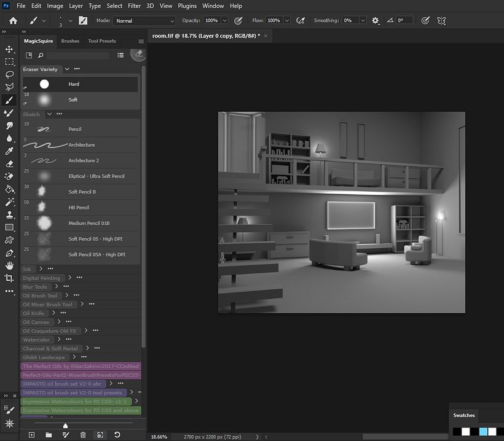The width and height of the screenshot is (504, 441).
Task: Click the reset arrow icon in MagicSquire footer
Action: [x=117, y=435]
